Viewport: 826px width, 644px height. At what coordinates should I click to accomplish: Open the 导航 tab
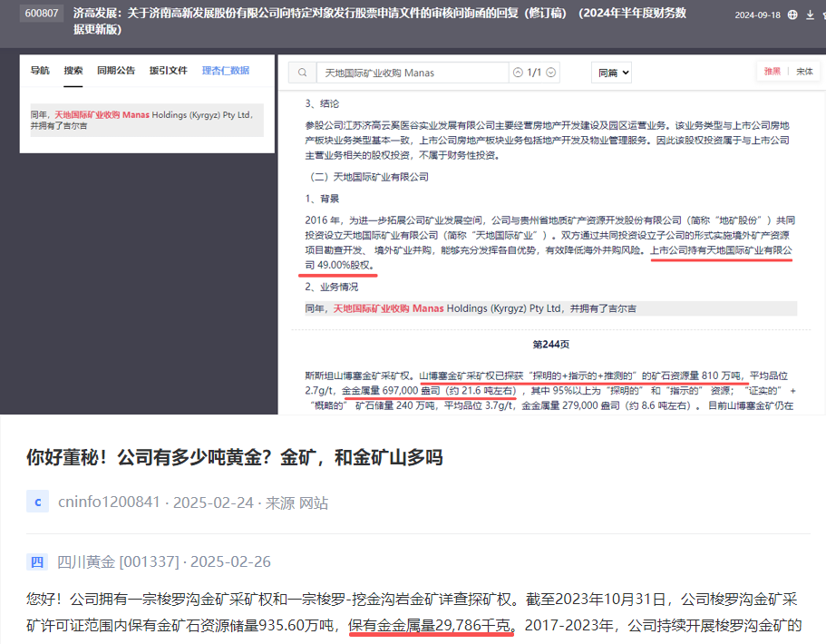tap(40, 71)
